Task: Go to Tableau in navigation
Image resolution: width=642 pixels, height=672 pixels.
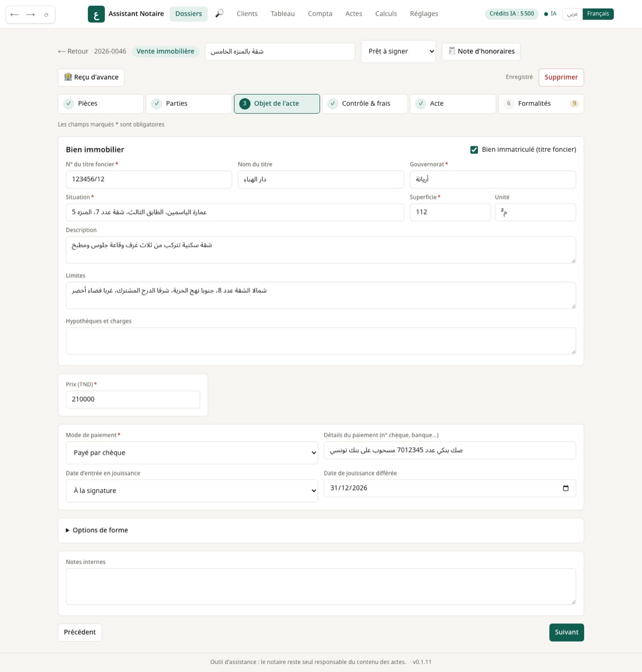Action: click(x=282, y=14)
